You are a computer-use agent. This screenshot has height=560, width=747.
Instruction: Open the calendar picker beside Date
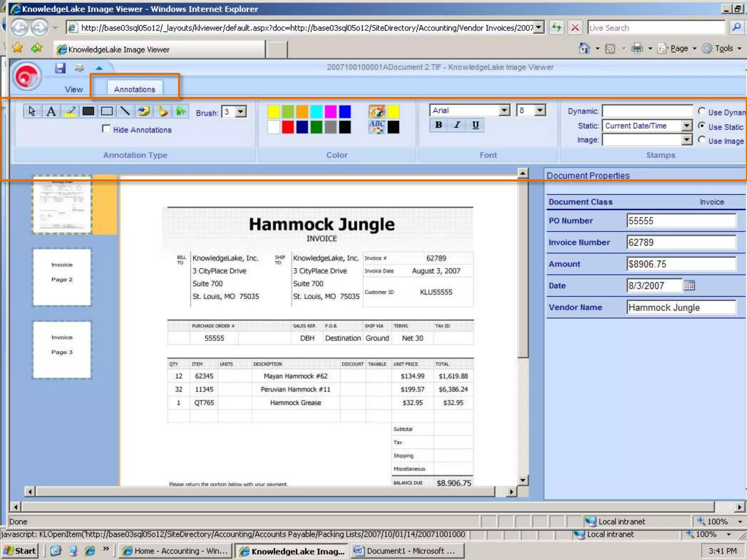click(x=689, y=285)
